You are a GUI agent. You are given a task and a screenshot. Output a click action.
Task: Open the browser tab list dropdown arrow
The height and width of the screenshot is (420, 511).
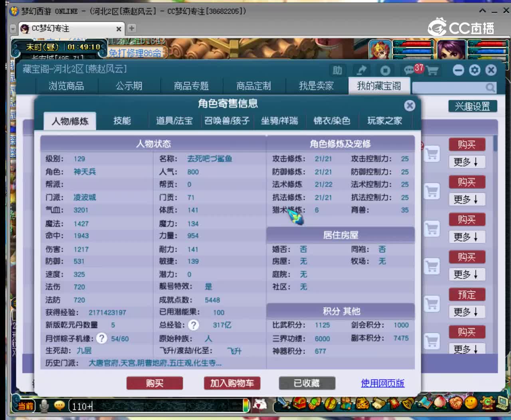pyautogui.click(x=13, y=28)
